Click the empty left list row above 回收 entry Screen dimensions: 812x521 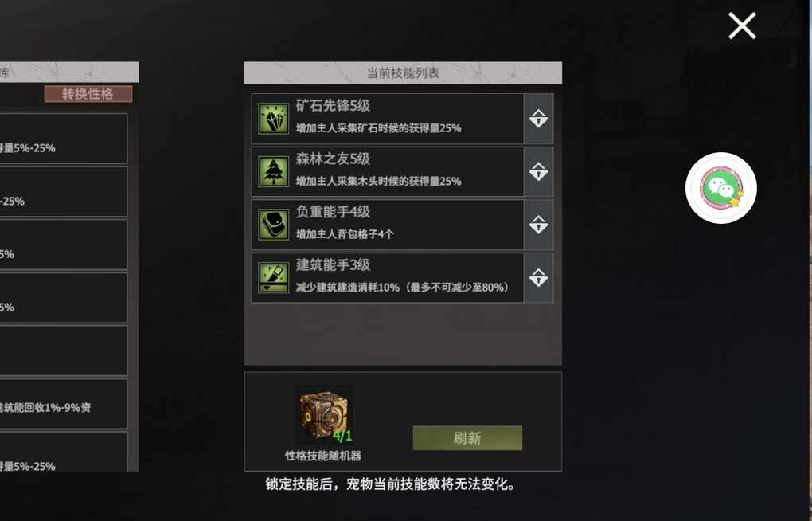point(63,351)
